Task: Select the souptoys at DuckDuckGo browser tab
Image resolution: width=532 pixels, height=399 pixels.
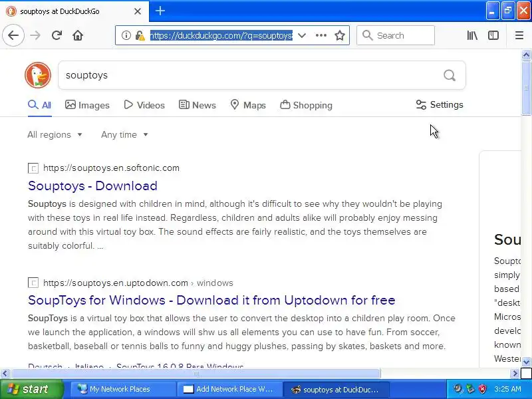Action: pyautogui.click(x=74, y=11)
